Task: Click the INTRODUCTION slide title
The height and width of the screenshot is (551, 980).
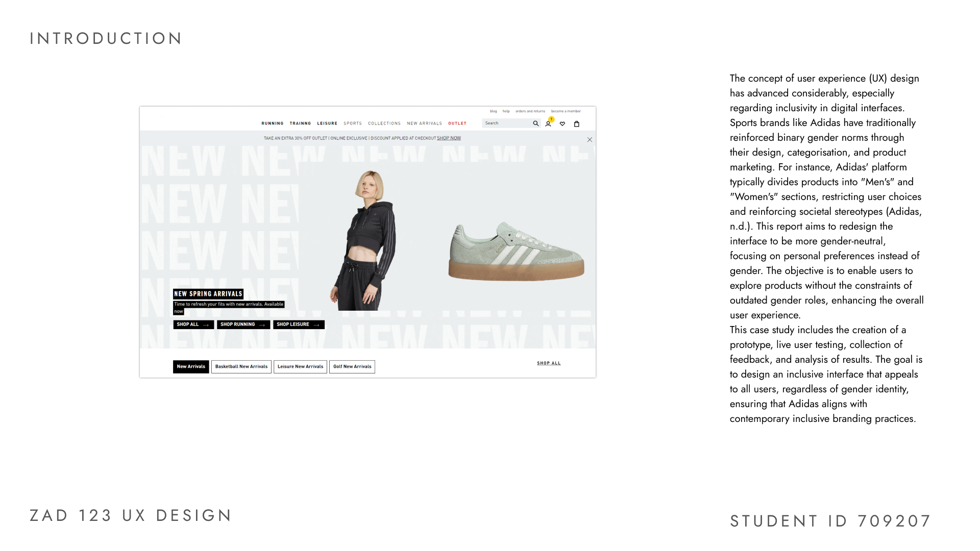Action: click(106, 38)
